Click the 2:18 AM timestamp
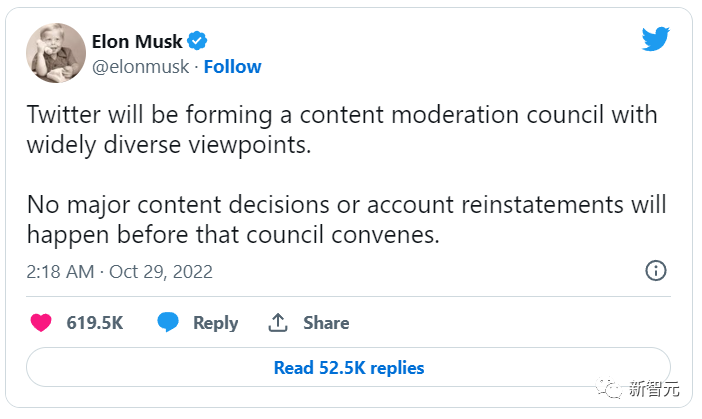The image size is (702, 419). [59, 272]
